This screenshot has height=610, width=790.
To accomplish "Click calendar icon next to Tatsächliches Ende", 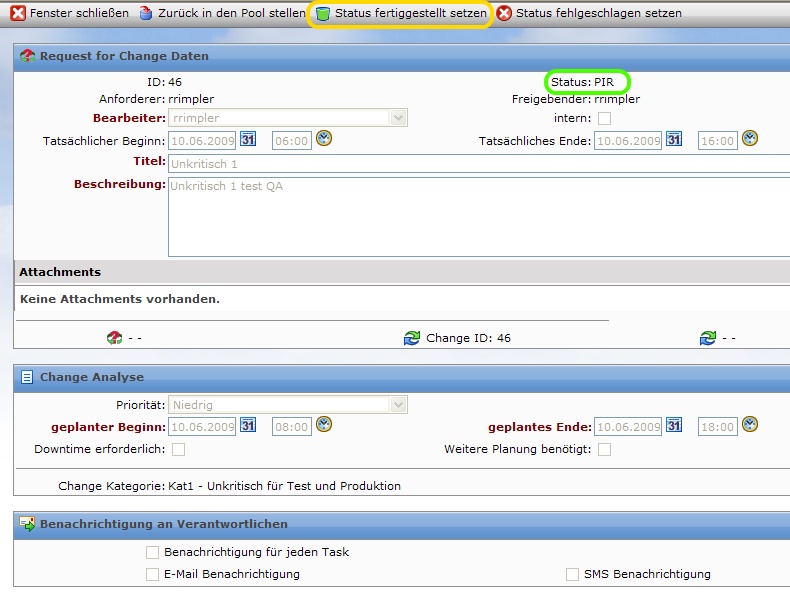I will coord(674,140).
